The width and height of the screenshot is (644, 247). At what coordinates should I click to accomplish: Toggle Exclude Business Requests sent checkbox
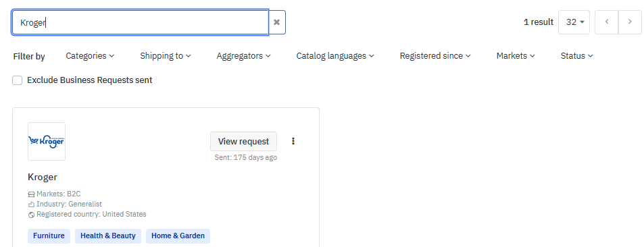18,80
